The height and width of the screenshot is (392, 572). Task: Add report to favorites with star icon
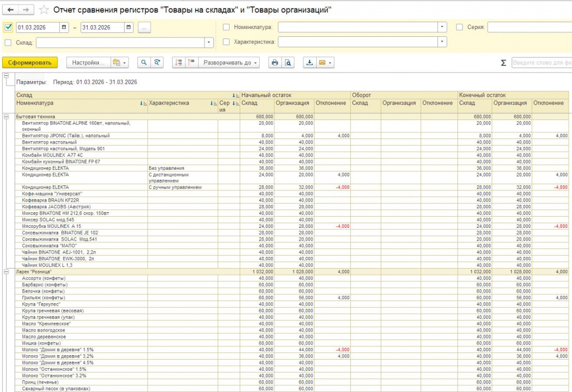[x=44, y=10]
